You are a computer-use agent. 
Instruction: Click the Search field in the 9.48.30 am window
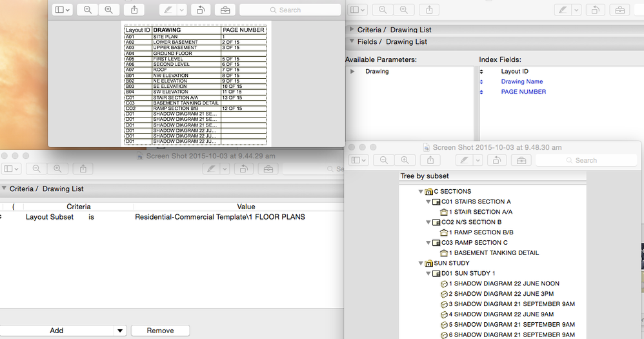[x=586, y=160]
